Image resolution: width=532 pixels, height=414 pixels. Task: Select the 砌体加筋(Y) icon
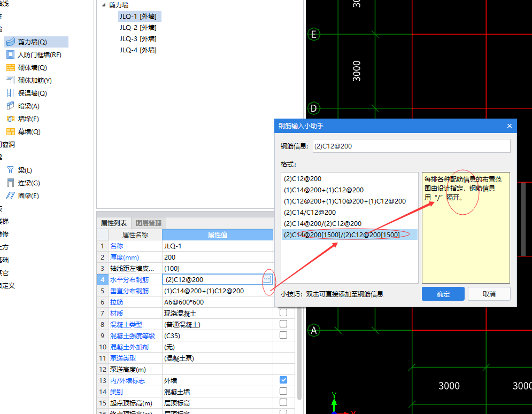11,80
